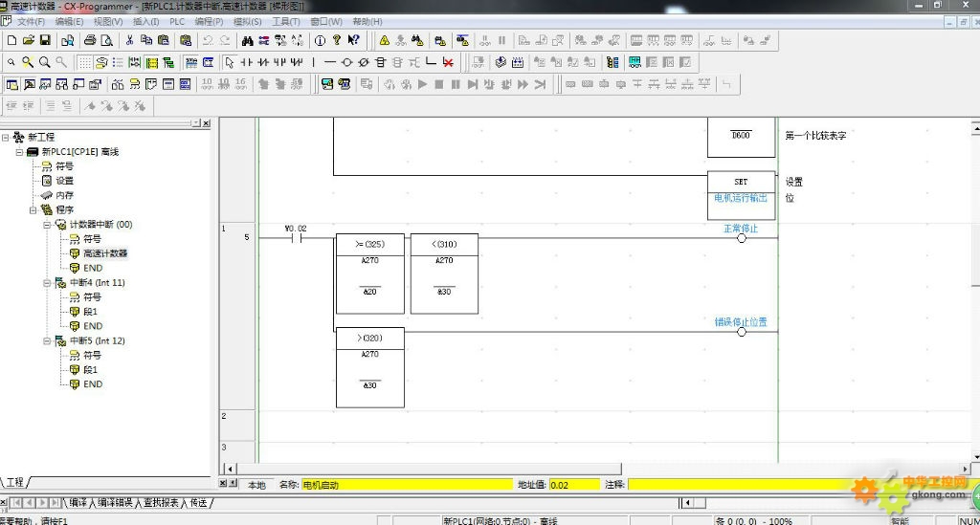Select the 内存 item in the tree

coord(64,195)
